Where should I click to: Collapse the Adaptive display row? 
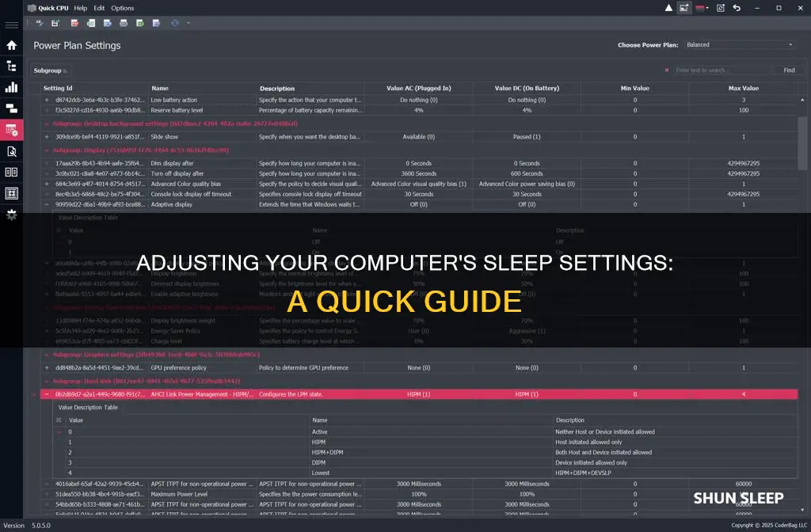pyautogui.click(x=47, y=205)
